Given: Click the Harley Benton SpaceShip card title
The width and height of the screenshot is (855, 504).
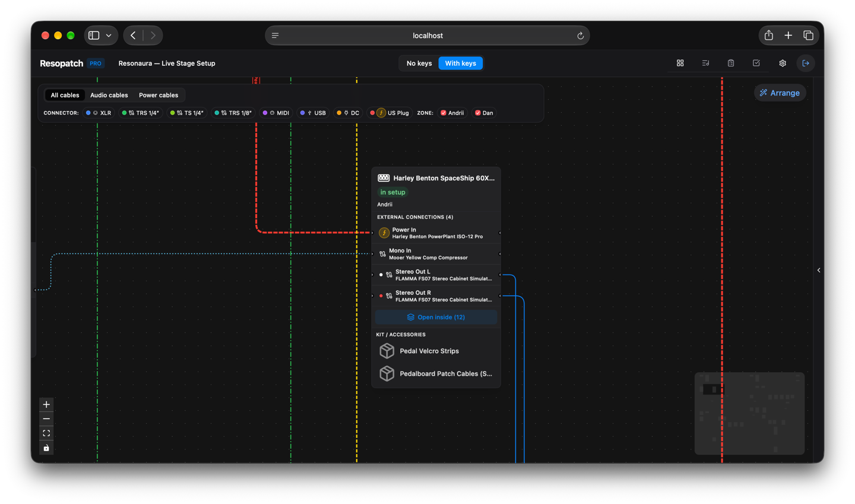Looking at the screenshot, I should tap(444, 178).
